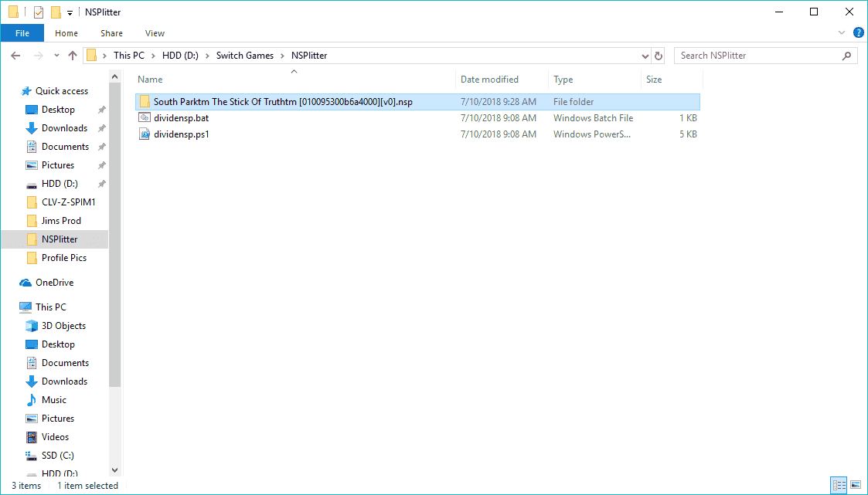Click the navigation pane scroll down arrow

pyautogui.click(x=114, y=470)
